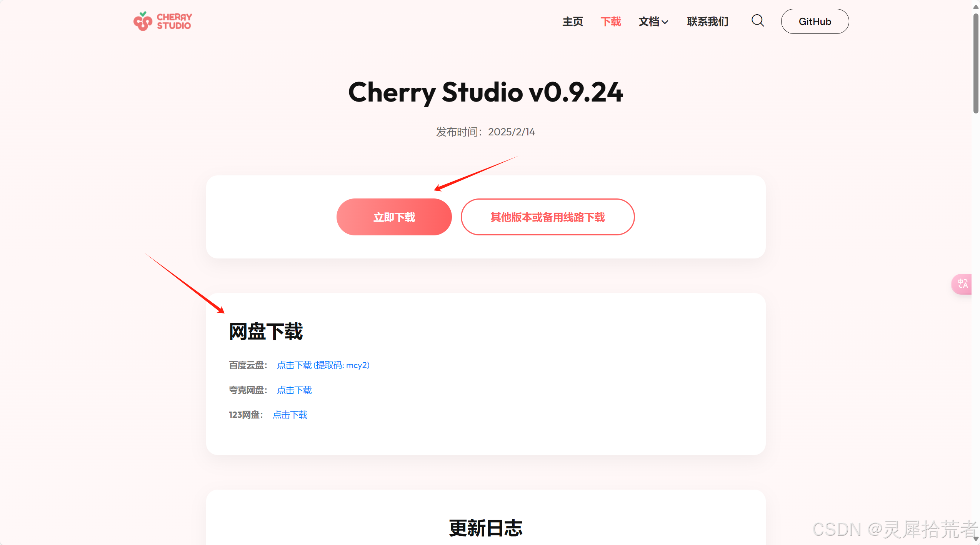Click the 立即下载 button
Image resolution: width=980 pixels, height=545 pixels.
pos(394,217)
